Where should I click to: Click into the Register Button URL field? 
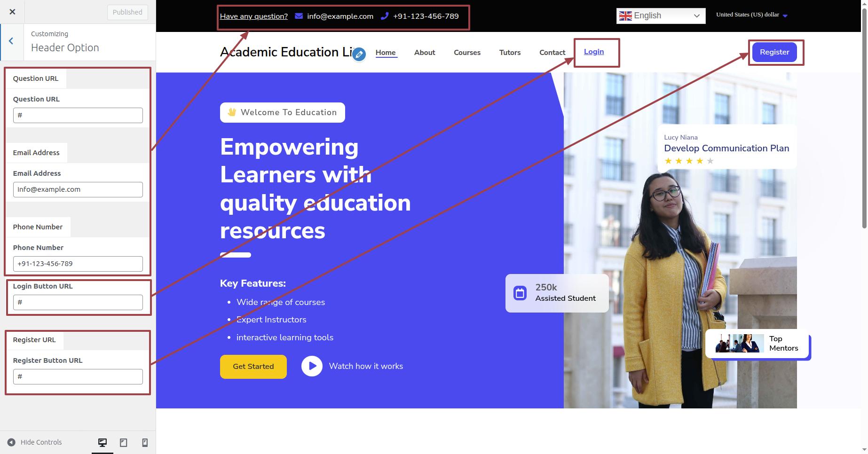78,377
